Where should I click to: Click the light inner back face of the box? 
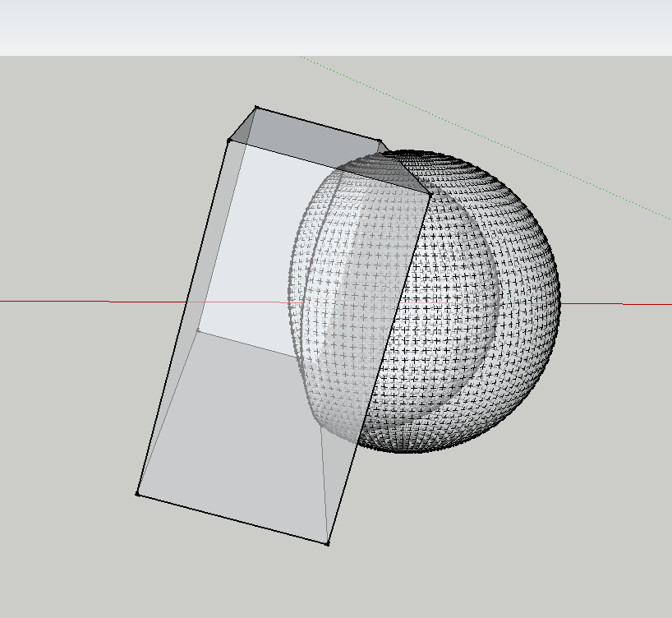pyautogui.click(x=255, y=247)
